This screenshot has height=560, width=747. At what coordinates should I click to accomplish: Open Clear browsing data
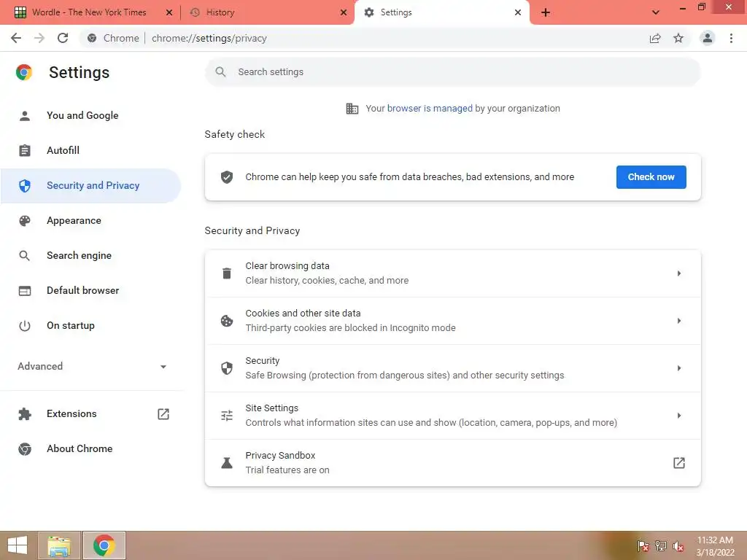point(452,273)
